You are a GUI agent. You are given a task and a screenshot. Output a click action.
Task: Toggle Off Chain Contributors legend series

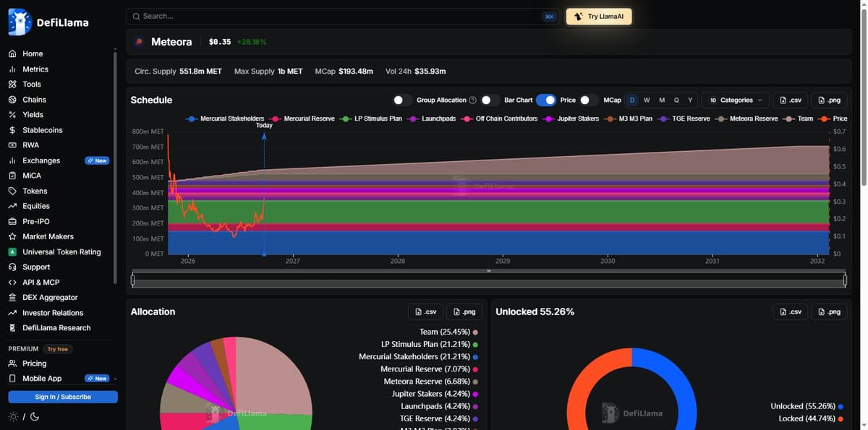tap(499, 119)
